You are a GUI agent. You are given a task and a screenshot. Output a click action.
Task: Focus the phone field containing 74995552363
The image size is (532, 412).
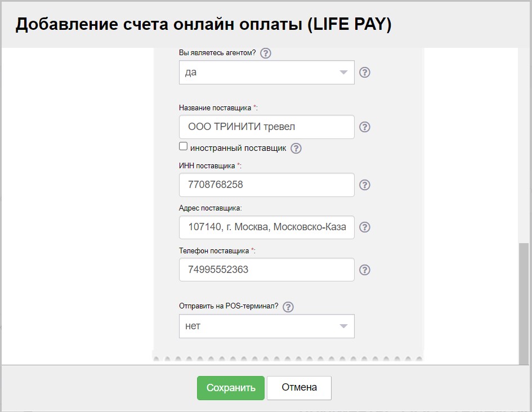(x=267, y=270)
